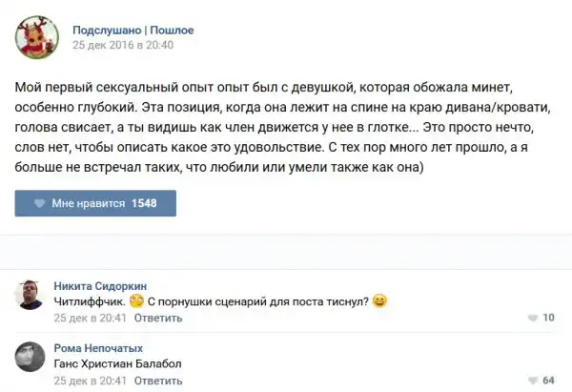Click the grinning emoji ending Никита's comment

pyautogui.click(x=379, y=300)
